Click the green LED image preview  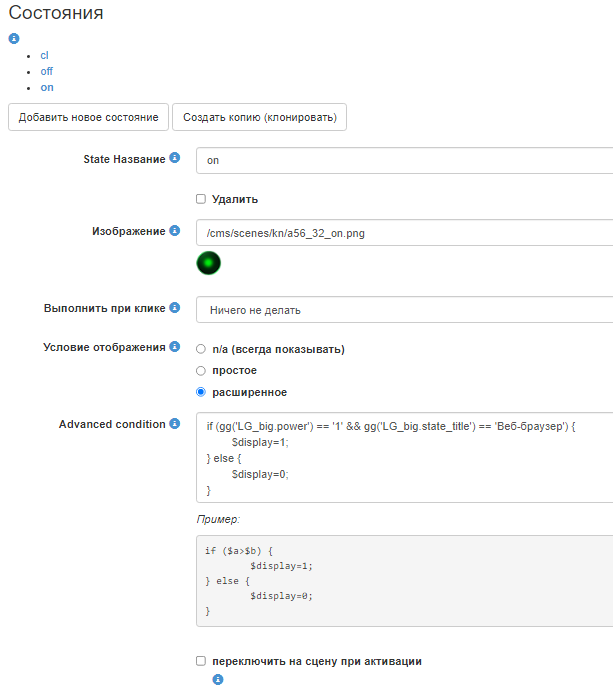tap(208, 263)
